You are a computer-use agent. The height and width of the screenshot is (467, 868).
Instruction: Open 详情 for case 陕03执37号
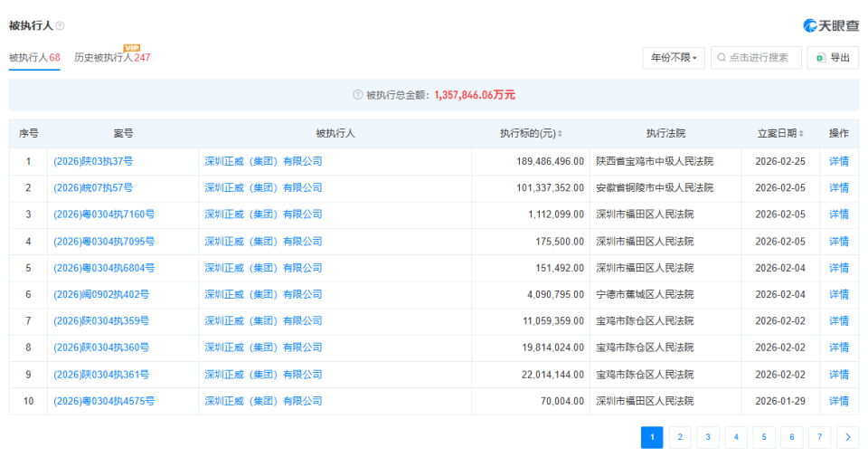click(x=839, y=161)
